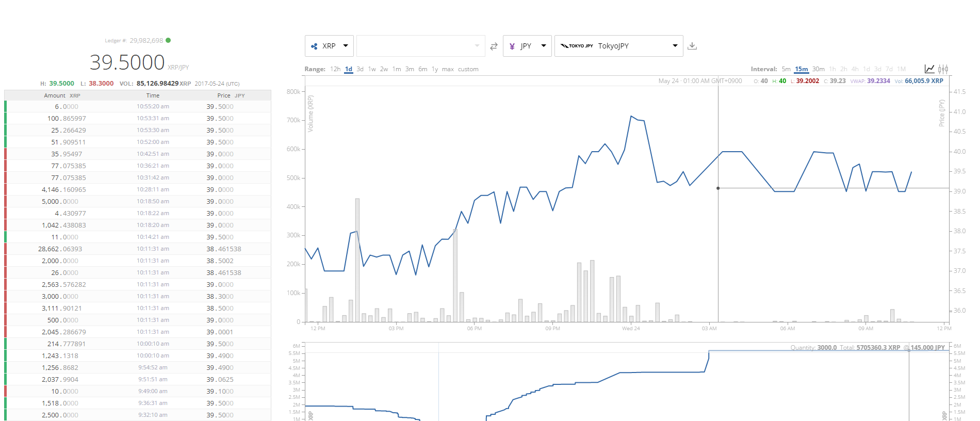Switch to line chart view
The width and height of the screenshot is (980, 421).
pyautogui.click(x=929, y=69)
